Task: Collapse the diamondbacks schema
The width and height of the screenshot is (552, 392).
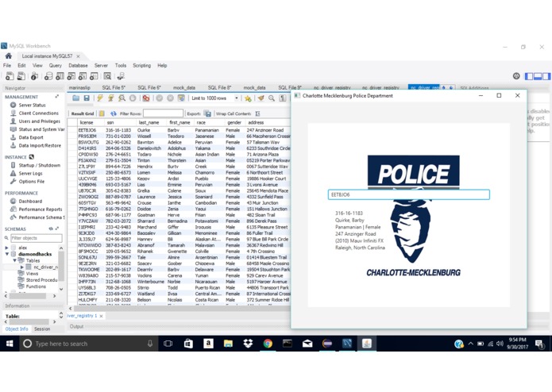Action: tap(6, 254)
